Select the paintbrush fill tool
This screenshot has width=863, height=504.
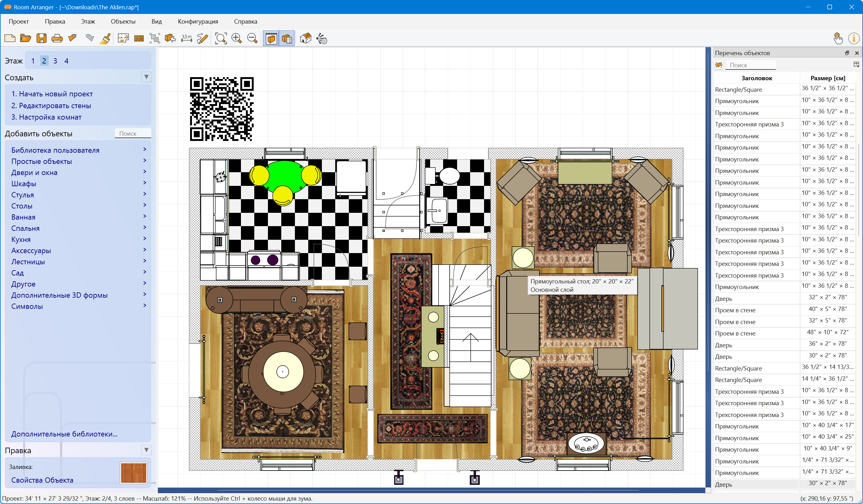click(x=105, y=38)
